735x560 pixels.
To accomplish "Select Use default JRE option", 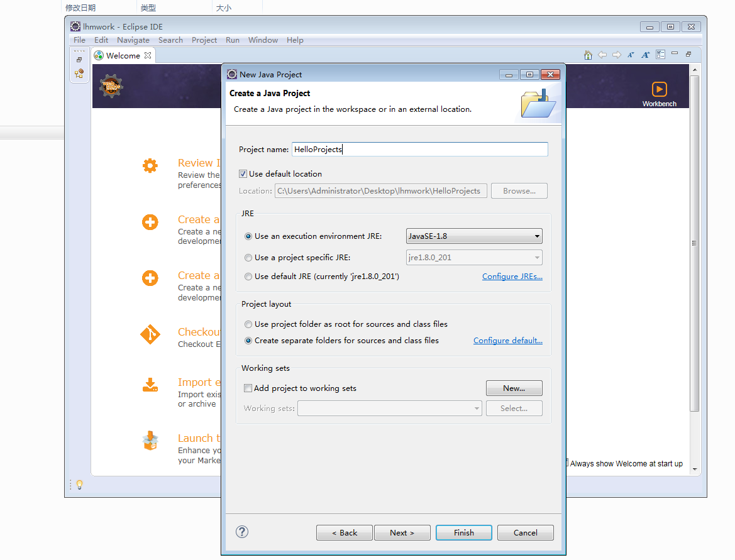I will (248, 277).
